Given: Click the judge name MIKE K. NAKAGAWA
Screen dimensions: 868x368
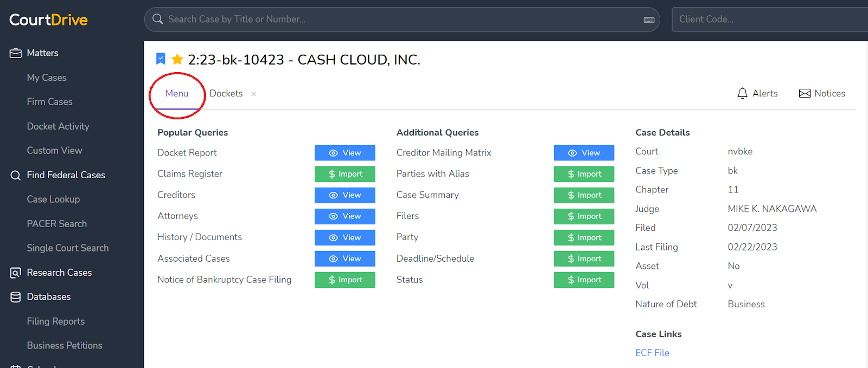Looking at the screenshot, I should pos(772,209).
